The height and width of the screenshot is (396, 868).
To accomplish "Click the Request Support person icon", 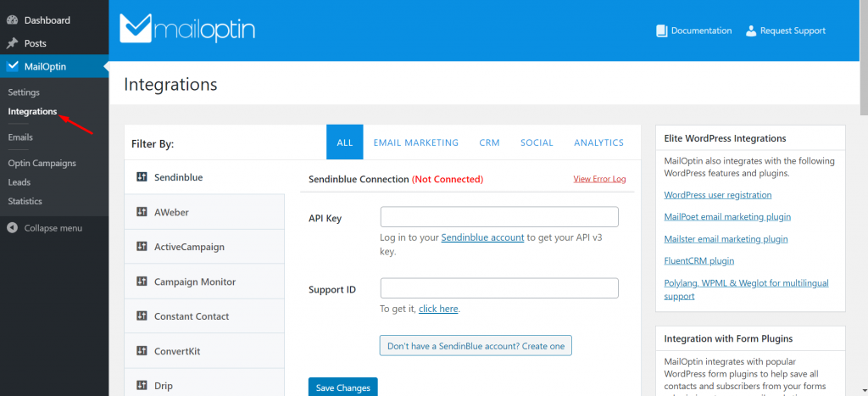I will click(x=751, y=31).
